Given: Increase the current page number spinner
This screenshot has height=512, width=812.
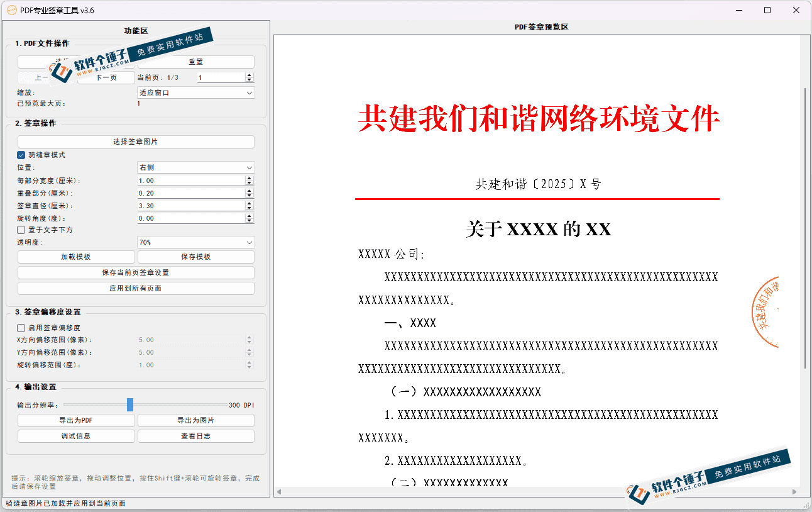Looking at the screenshot, I should click(x=250, y=75).
